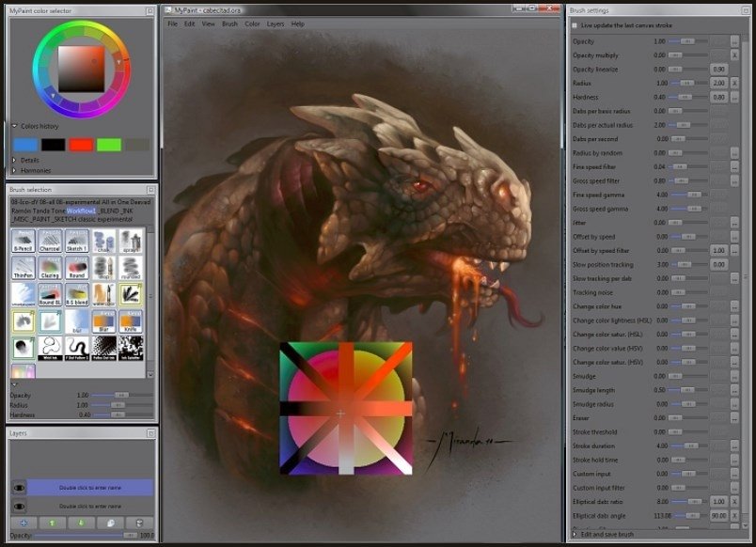Add a new layer with plus icon
Image resolution: width=756 pixels, height=547 pixels.
point(23,523)
